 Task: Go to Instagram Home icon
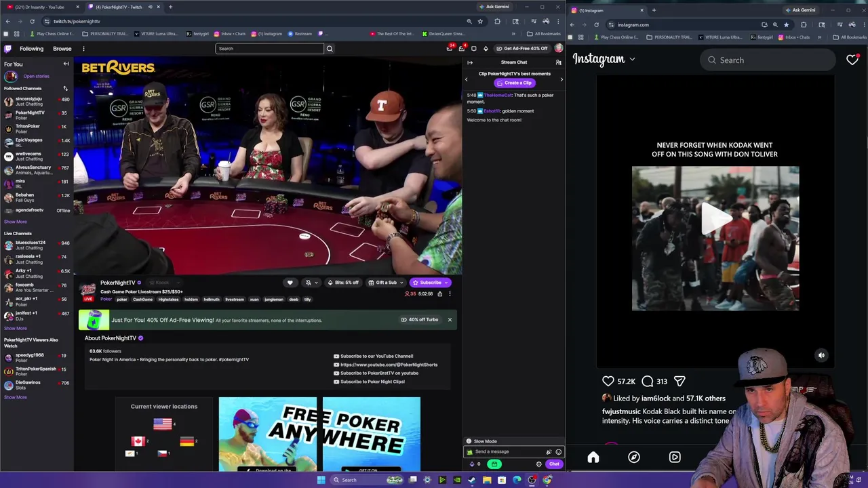pos(593,457)
